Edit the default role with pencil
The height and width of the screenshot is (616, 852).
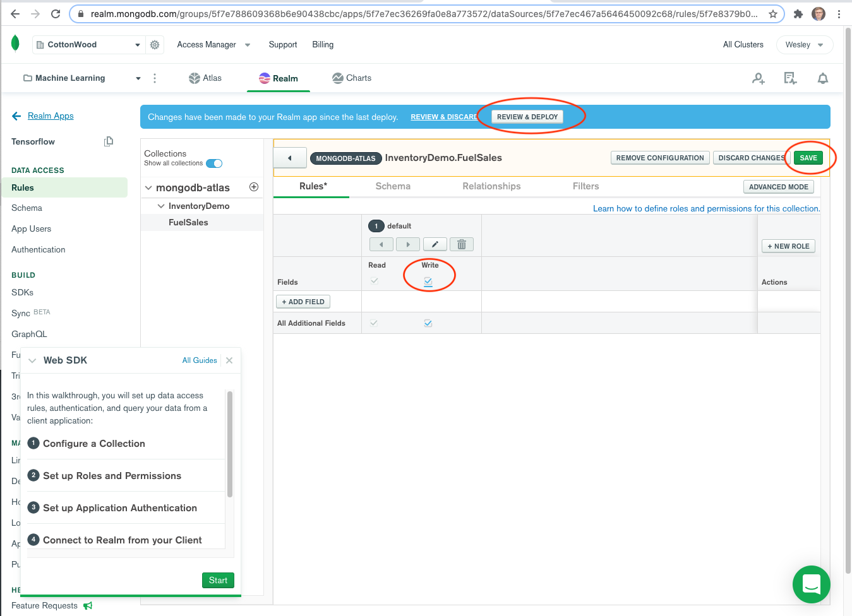435,244
